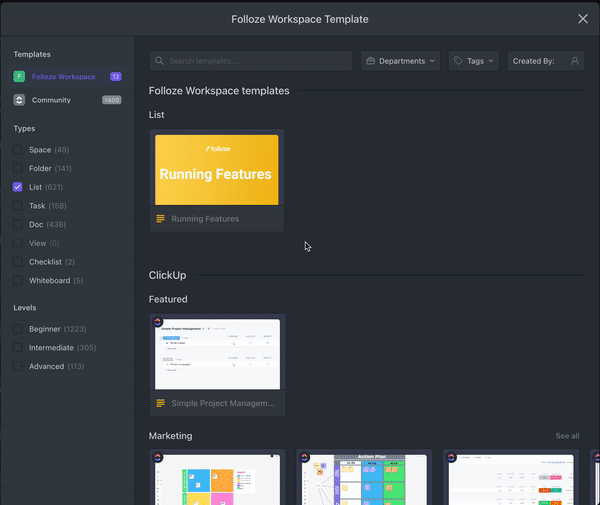Image resolution: width=600 pixels, height=505 pixels.
Task: Select Folloze Workspace templates in sidebar
Action: coord(63,76)
